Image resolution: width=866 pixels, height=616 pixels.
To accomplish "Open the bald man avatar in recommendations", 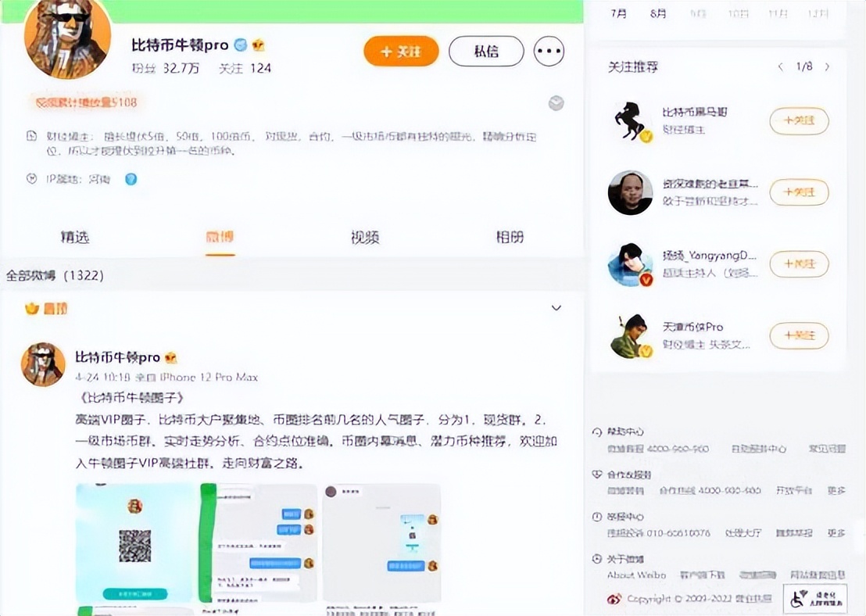I will pyautogui.click(x=631, y=193).
